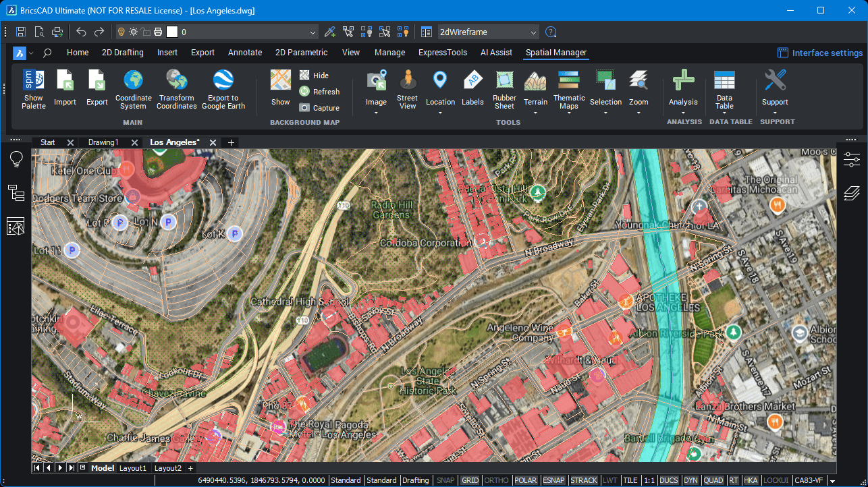The height and width of the screenshot is (487, 868).
Task: Toggle STRACK in status bar
Action: pyautogui.click(x=584, y=480)
